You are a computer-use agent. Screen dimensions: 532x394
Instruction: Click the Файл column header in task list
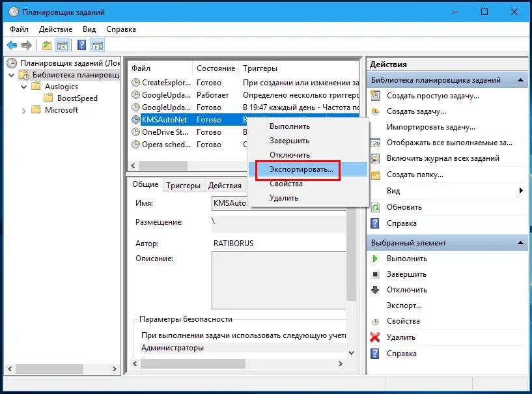click(160, 68)
